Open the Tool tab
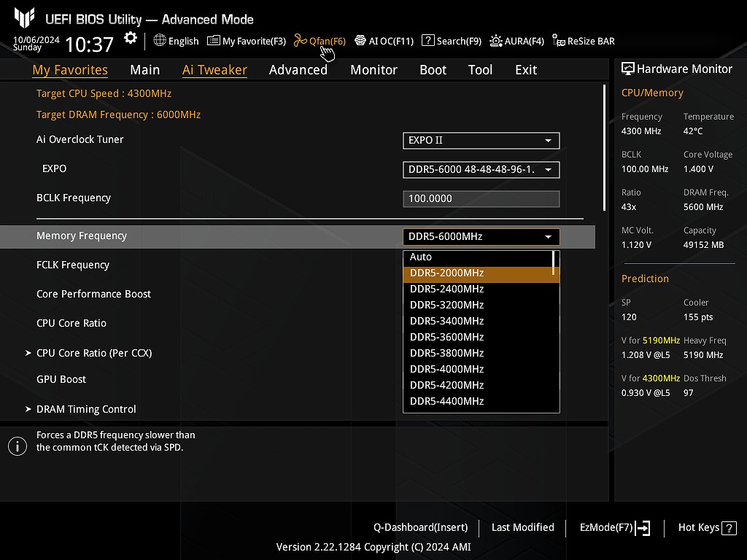Viewport: 747px width, 560px height. pos(480,70)
